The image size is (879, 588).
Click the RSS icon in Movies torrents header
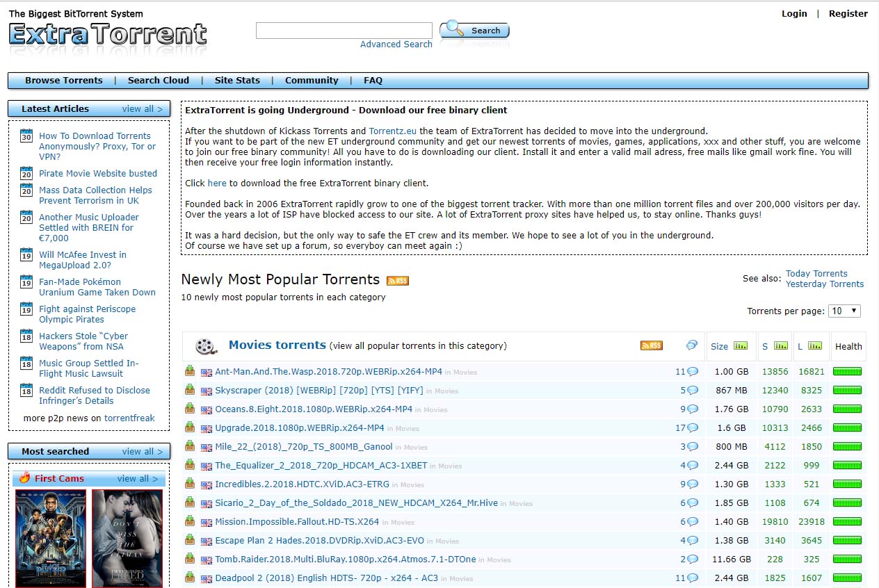click(652, 345)
